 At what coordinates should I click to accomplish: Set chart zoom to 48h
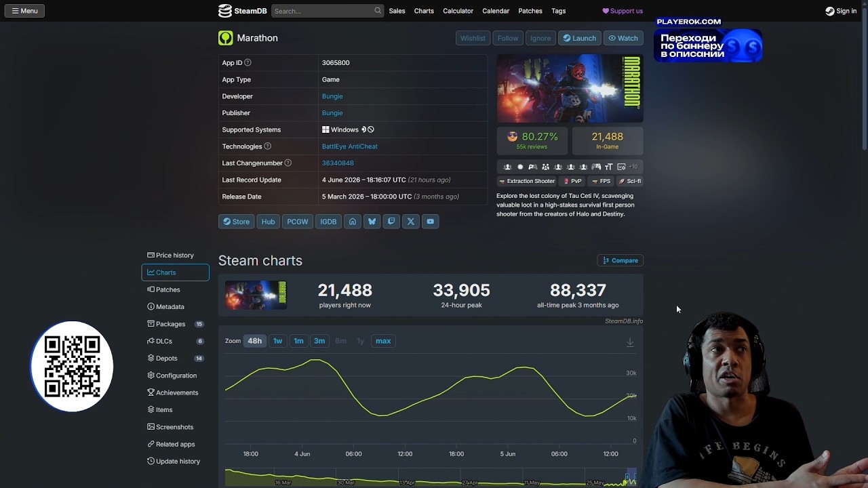(x=254, y=341)
